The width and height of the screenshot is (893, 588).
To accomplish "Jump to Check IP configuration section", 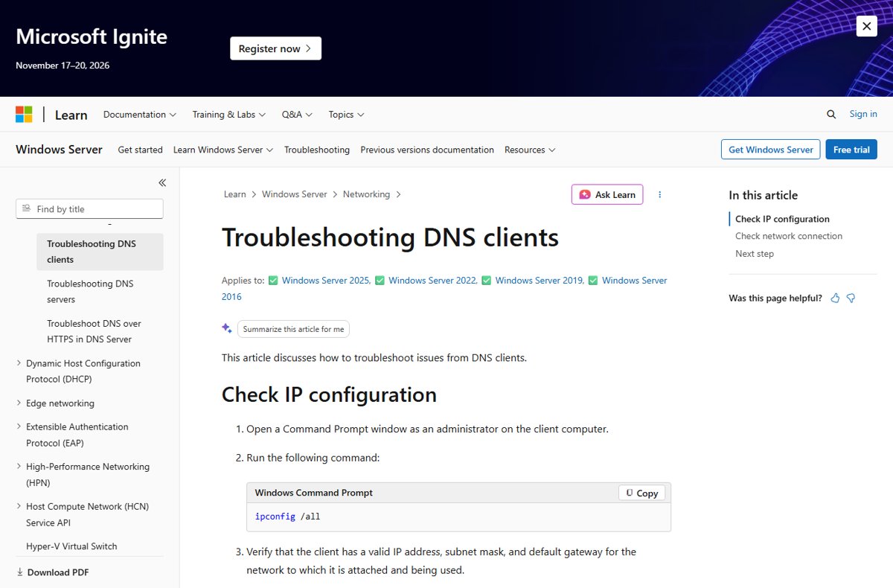I will point(782,219).
